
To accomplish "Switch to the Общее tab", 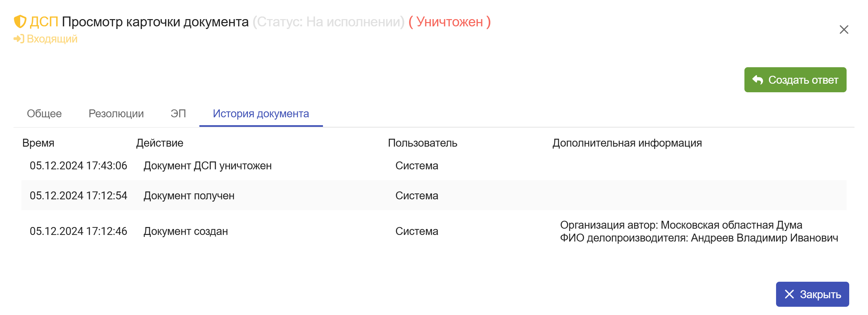I will (44, 114).
